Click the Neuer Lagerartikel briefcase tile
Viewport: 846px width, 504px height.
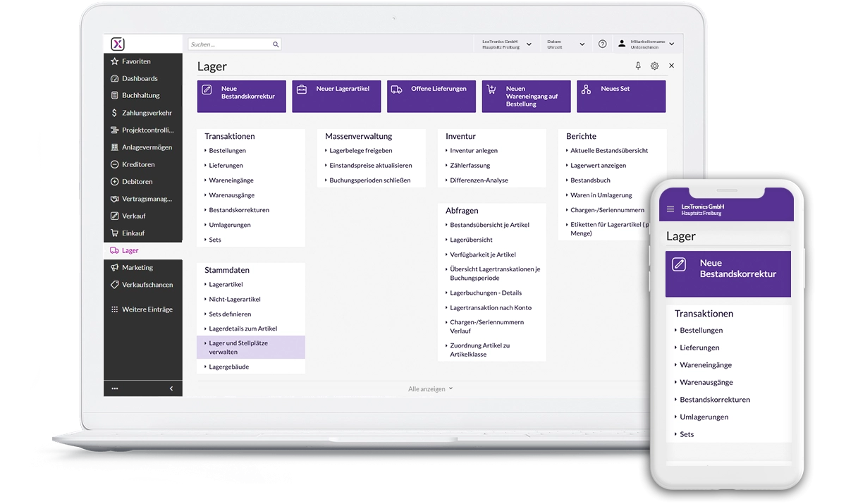tap(336, 95)
